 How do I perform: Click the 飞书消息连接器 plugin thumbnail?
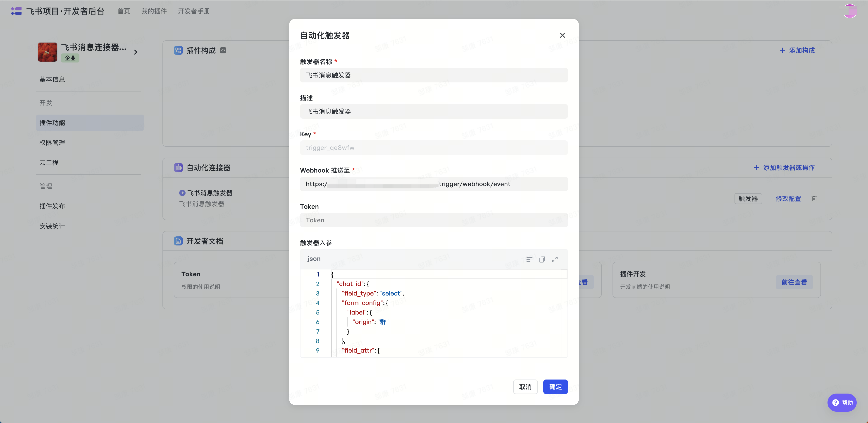[x=48, y=52]
